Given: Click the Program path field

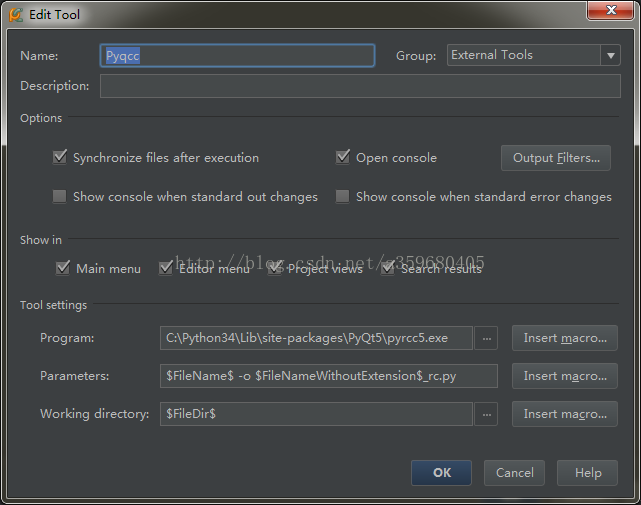Looking at the screenshot, I should (316, 338).
